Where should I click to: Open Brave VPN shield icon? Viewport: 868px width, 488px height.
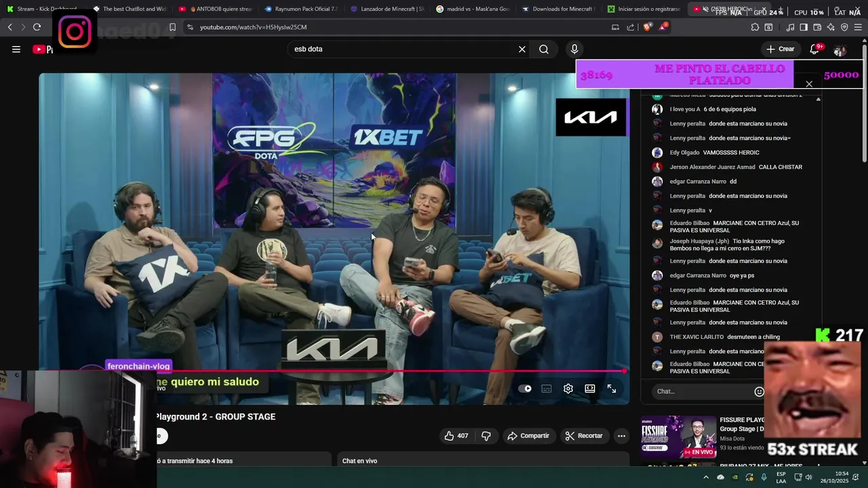pyautogui.click(x=844, y=27)
